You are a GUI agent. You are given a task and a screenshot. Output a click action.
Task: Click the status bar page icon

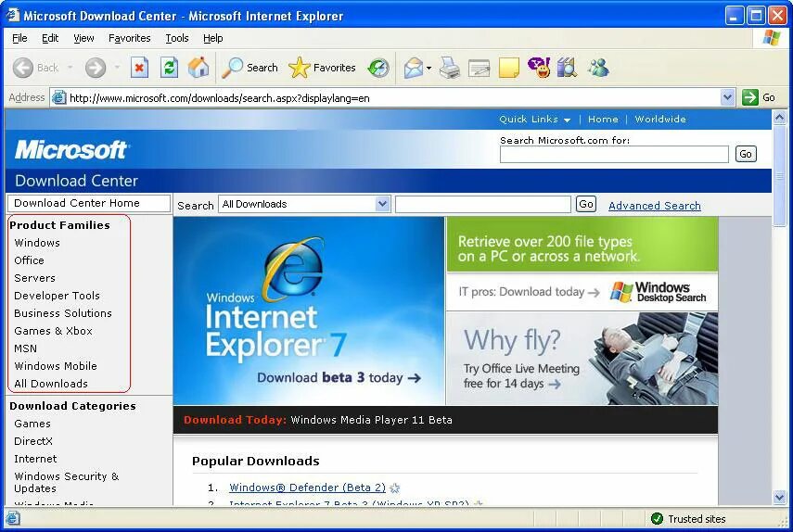pyautogui.click(x=13, y=518)
